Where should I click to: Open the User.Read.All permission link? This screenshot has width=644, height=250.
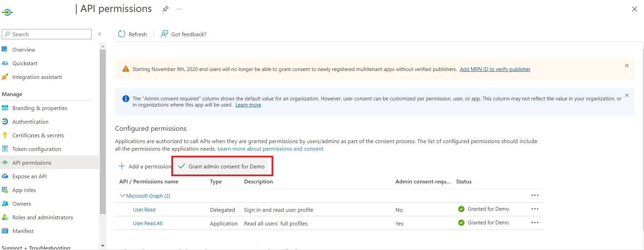tap(148, 223)
